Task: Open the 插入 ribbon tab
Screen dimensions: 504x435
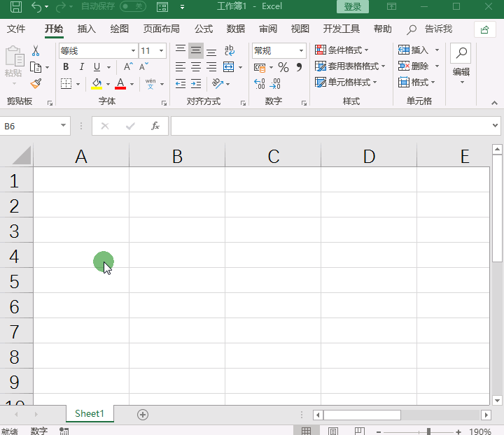Action: click(x=87, y=29)
